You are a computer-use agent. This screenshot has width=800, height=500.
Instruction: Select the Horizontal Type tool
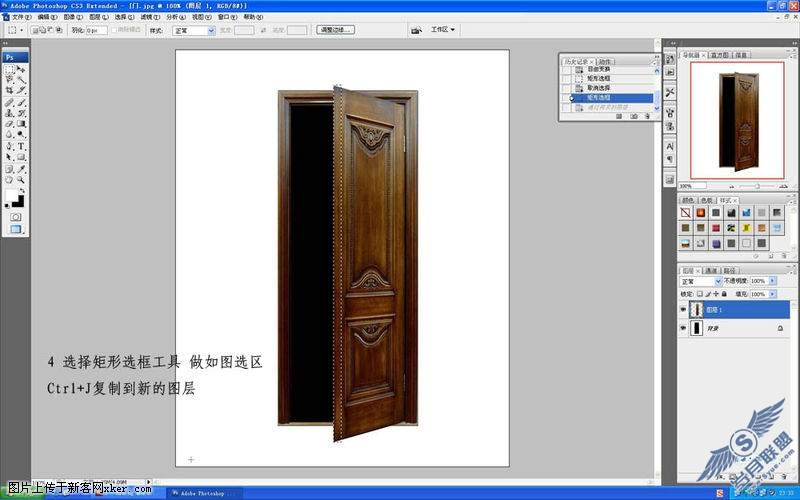21,146
